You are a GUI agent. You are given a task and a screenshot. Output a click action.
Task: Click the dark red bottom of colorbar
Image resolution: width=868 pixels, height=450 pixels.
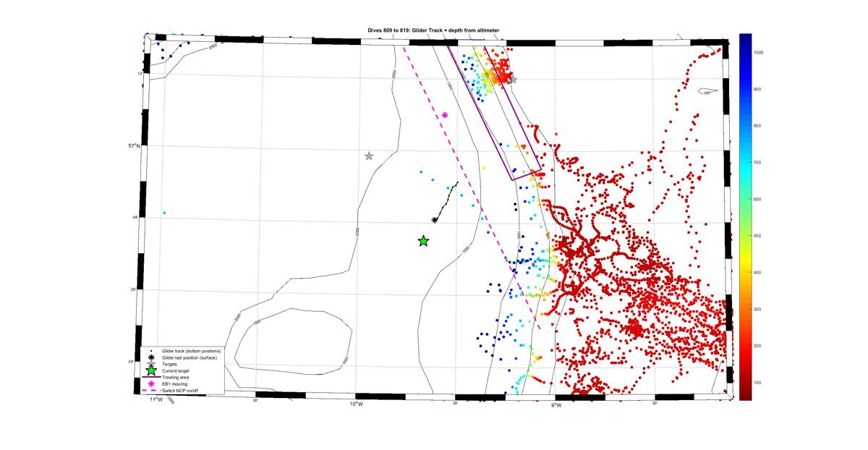[746, 394]
